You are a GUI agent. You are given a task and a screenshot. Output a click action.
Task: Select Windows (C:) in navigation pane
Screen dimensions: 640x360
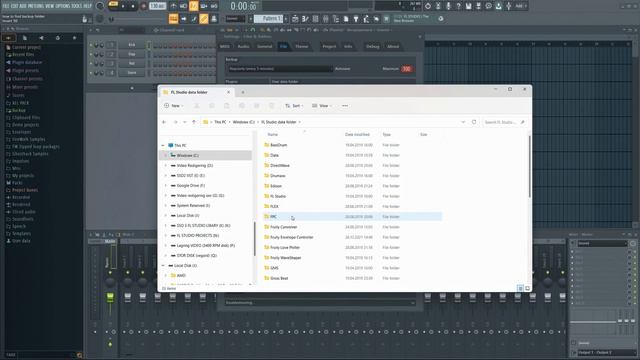coord(205,156)
